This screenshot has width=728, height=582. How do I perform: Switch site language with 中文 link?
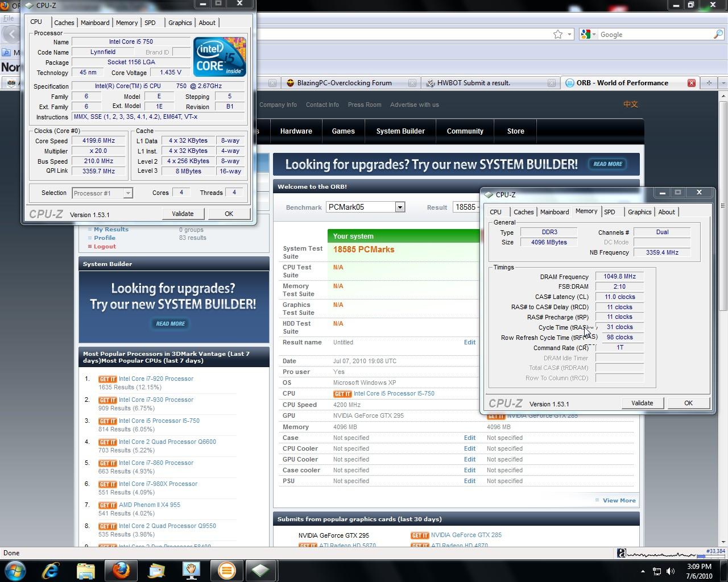[630, 105]
